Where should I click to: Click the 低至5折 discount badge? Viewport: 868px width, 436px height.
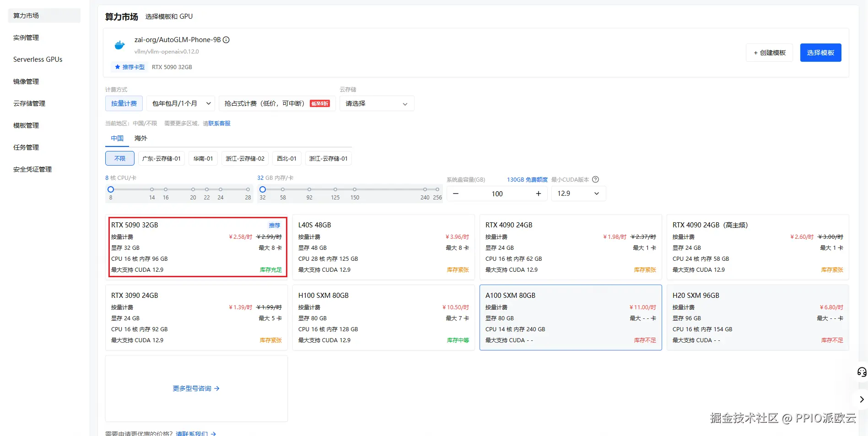(320, 103)
